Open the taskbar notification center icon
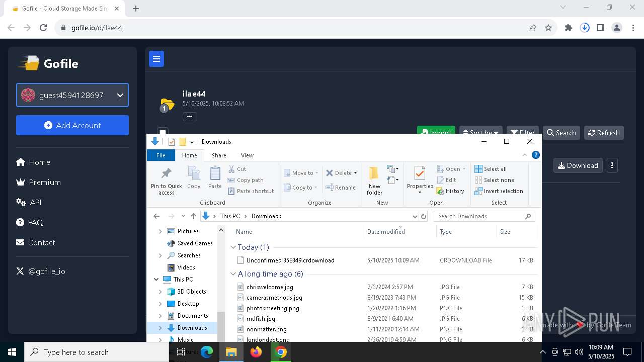This screenshot has height=362, width=644. pos(627,352)
